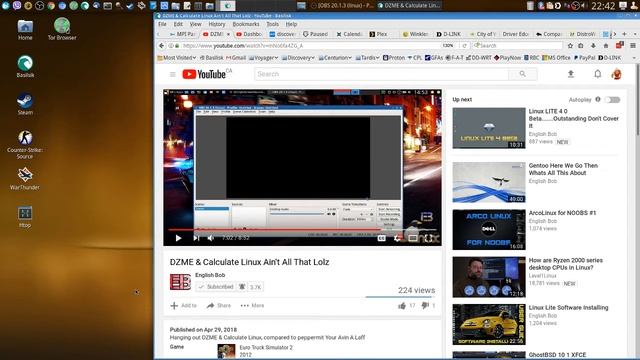Click the YouTube search field
640x360 pixels.
pyautogui.click(x=382, y=74)
